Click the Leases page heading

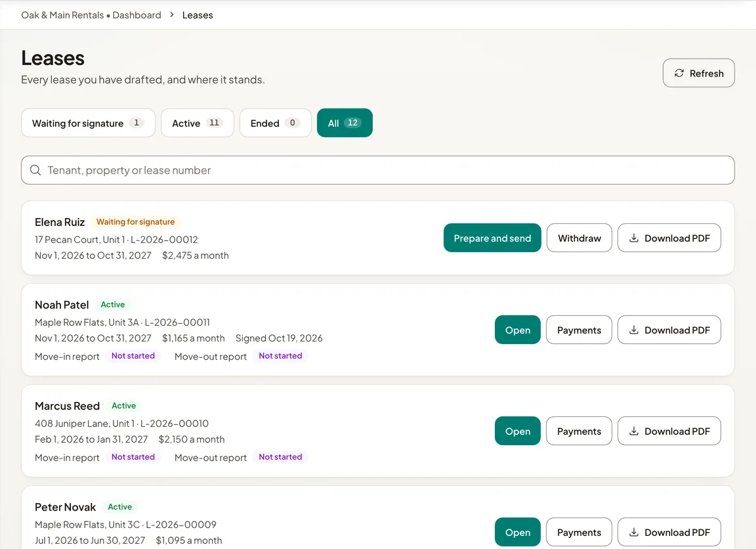[x=53, y=58]
